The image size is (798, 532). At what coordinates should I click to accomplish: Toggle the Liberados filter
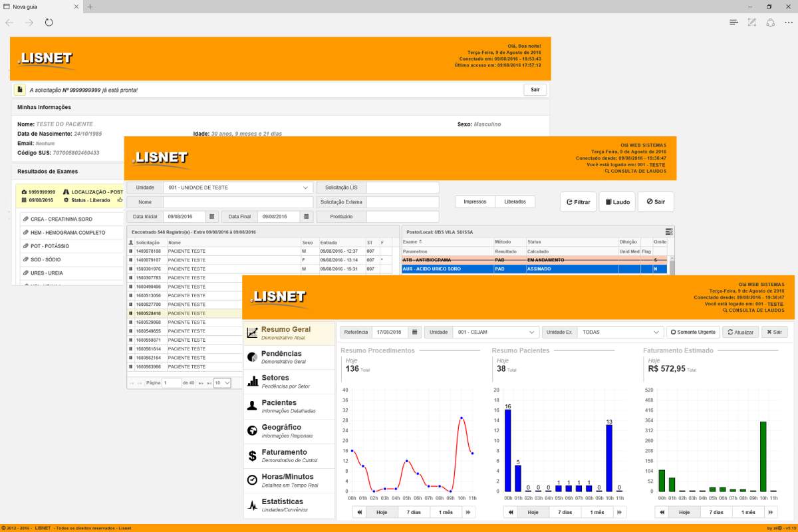515,201
